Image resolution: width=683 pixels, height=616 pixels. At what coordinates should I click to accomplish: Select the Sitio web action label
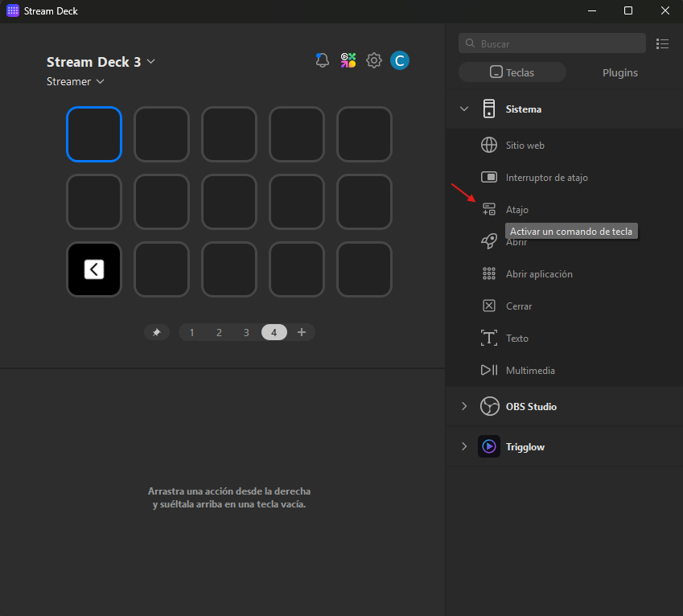525,146
